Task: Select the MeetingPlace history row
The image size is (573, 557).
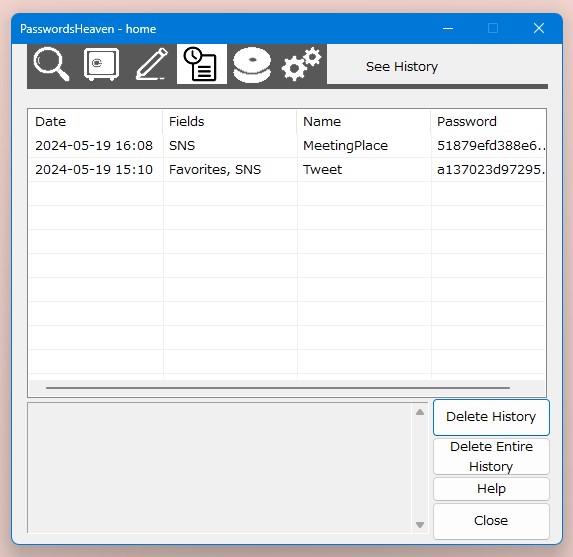Action: pyautogui.click(x=286, y=145)
